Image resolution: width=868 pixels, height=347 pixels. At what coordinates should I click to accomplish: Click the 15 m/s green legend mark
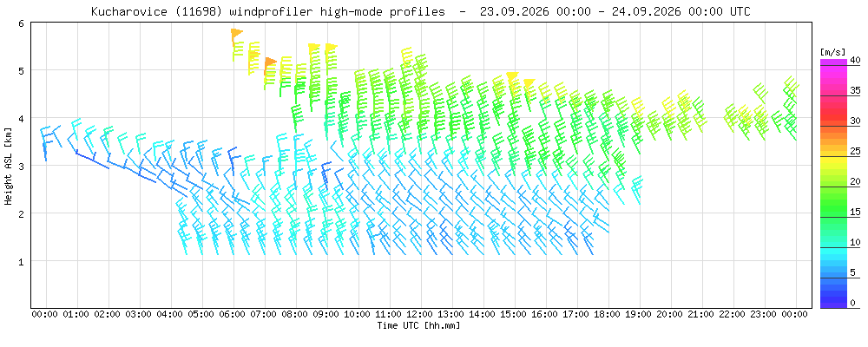[833, 218]
